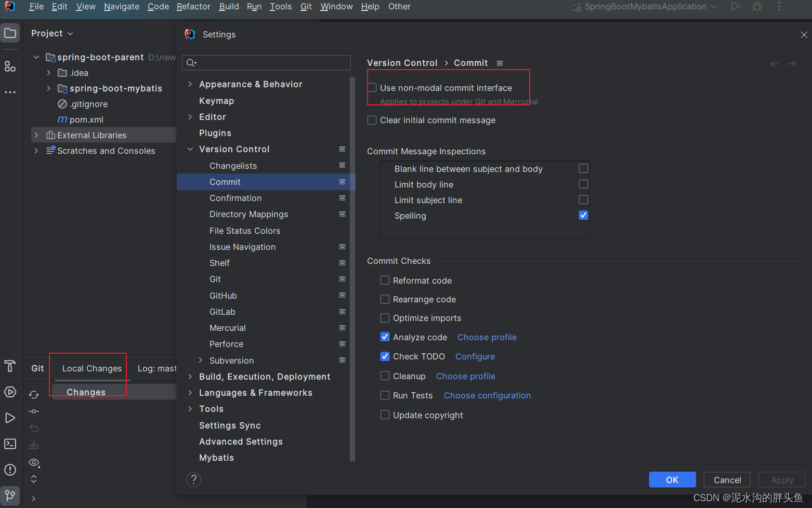
Task: Open the Refactor menu
Action: click(193, 7)
